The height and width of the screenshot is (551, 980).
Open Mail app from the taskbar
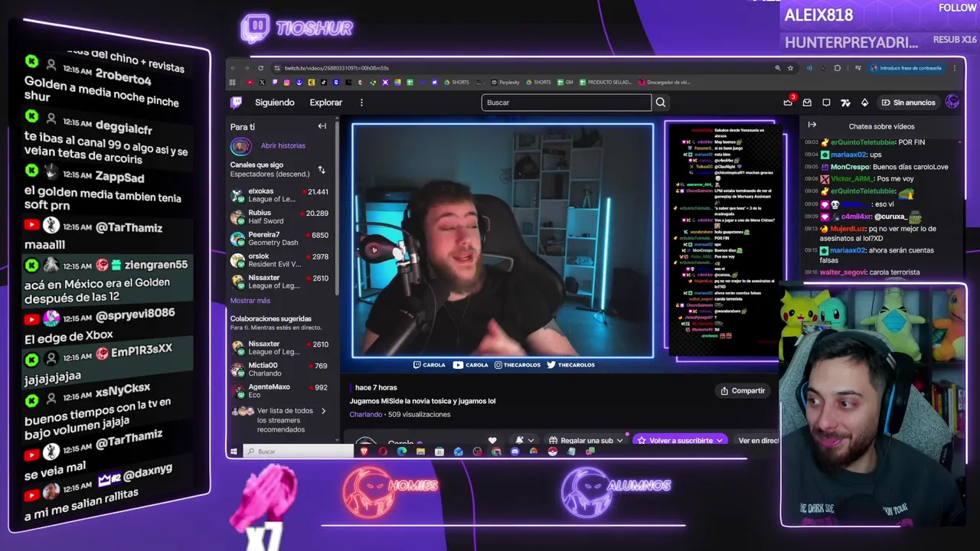(459, 452)
